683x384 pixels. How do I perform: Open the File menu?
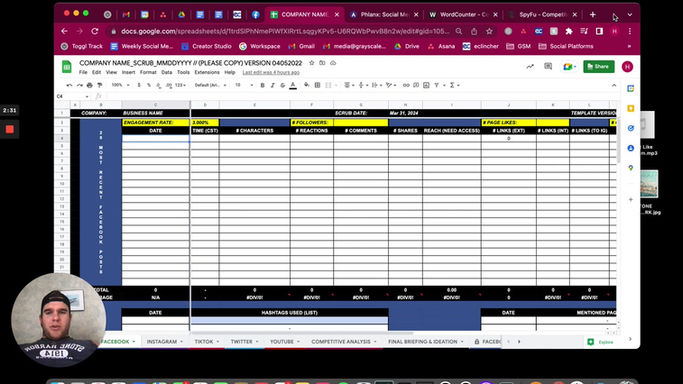coord(83,72)
